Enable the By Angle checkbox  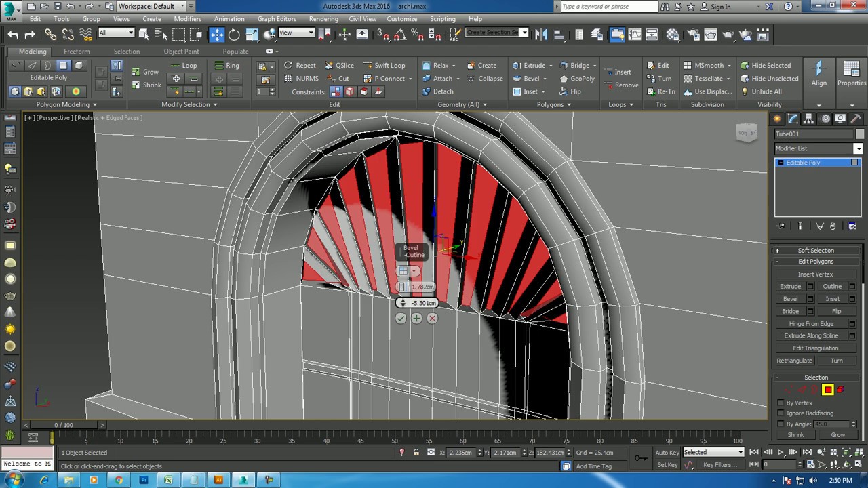781,424
